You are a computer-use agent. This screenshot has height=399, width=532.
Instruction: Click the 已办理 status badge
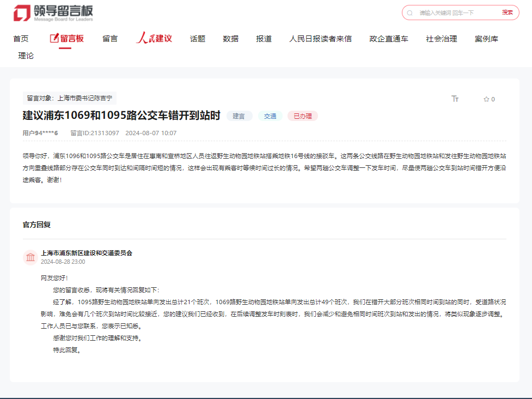tap(302, 116)
